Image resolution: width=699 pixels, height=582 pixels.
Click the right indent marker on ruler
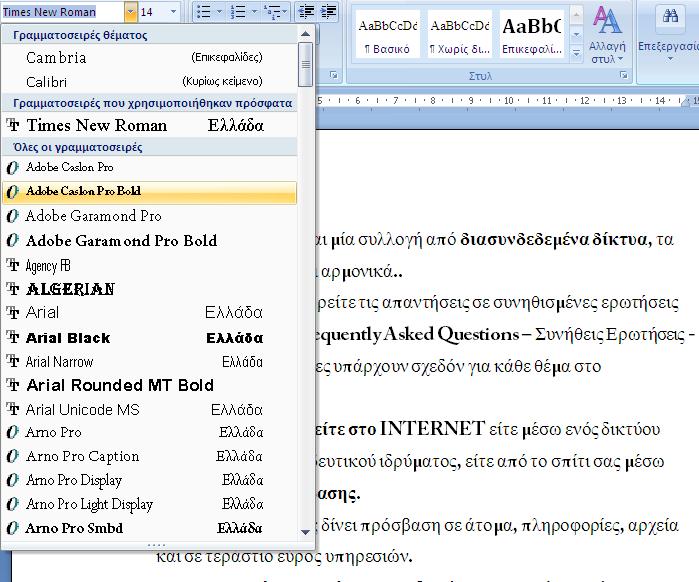click(686, 102)
